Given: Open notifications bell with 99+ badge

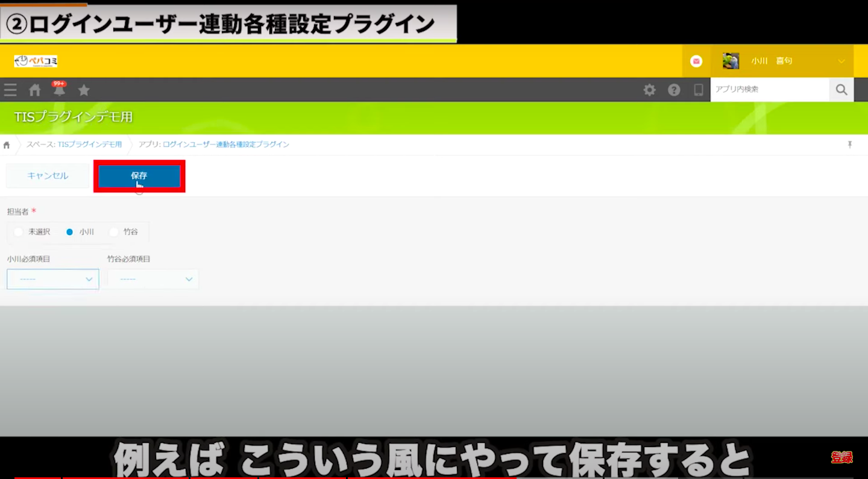Looking at the screenshot, I should 59,90.
